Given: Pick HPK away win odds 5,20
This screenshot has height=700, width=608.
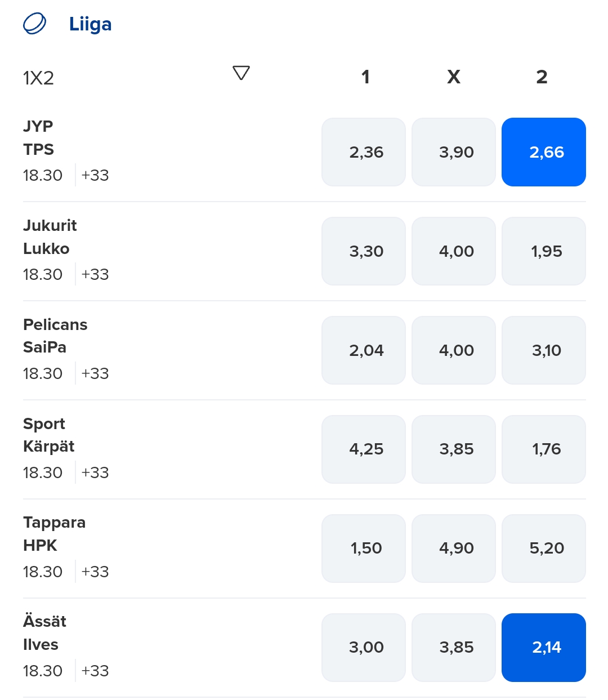Looking at the screenshot, I should pos(543,549).
